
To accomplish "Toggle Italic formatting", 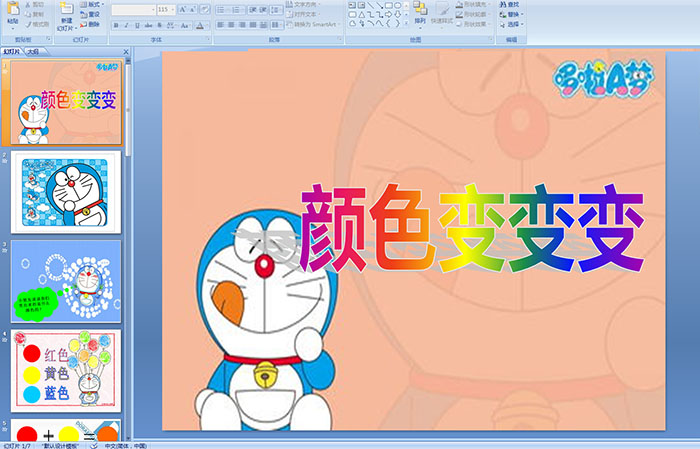I will (127, 25).
